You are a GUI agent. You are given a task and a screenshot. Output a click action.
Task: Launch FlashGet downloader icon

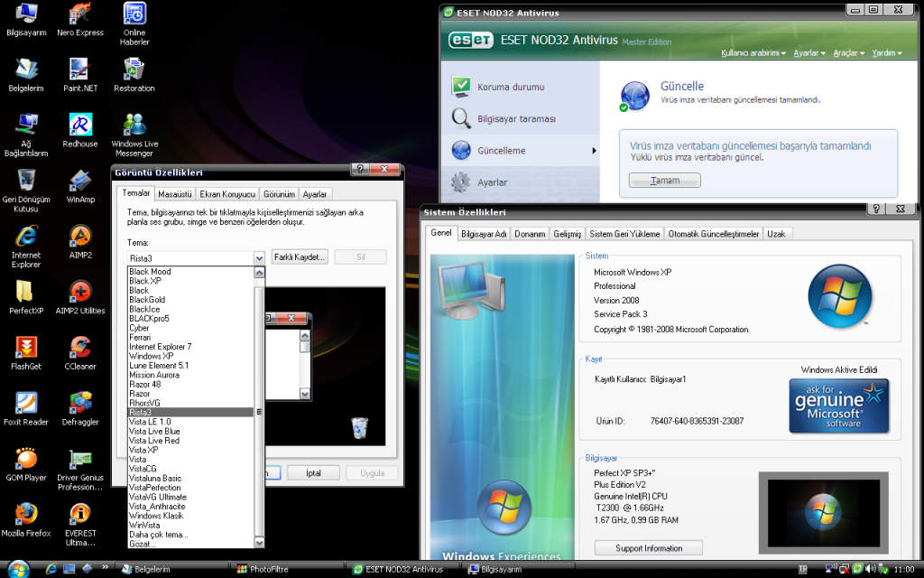pos(25,349)
